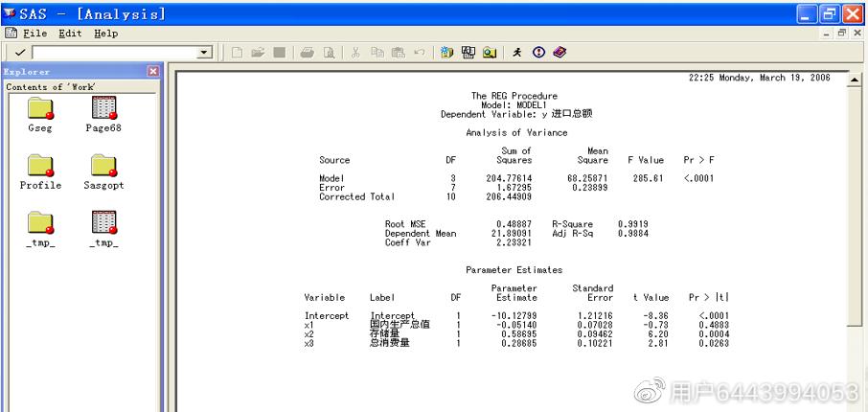Click the Model sum of squares 204.77614
The height and width of the screenshot is (412, 868).
(510, 178)
